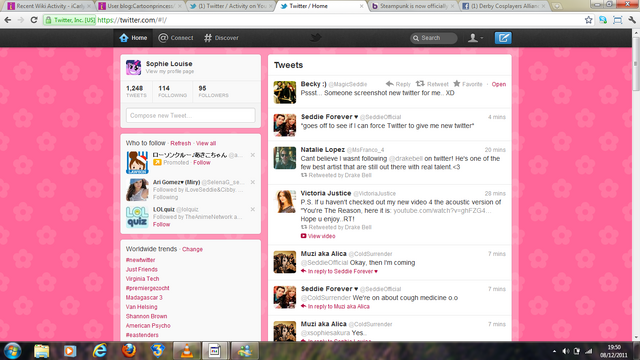Click the Compose new Tweet field
This screenshot has height=360, width=640.
(191, 116)
